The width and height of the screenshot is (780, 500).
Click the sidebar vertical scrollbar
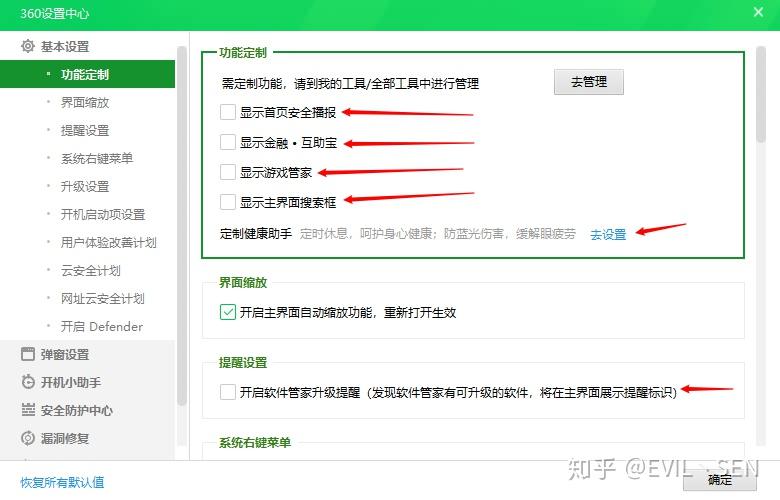[182, 226]
